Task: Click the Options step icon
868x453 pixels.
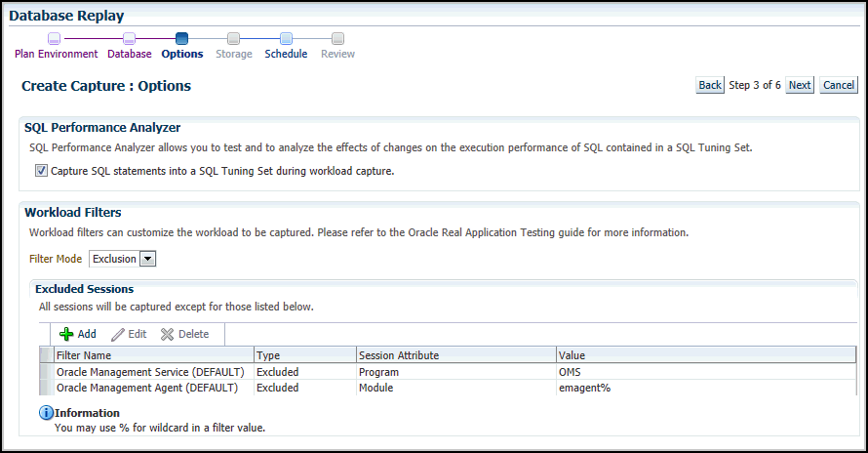Action: pos(181,39)
